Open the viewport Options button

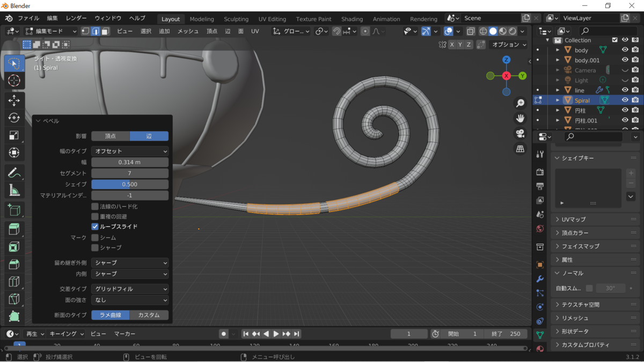pyautogui.click(x=509, y=45)
